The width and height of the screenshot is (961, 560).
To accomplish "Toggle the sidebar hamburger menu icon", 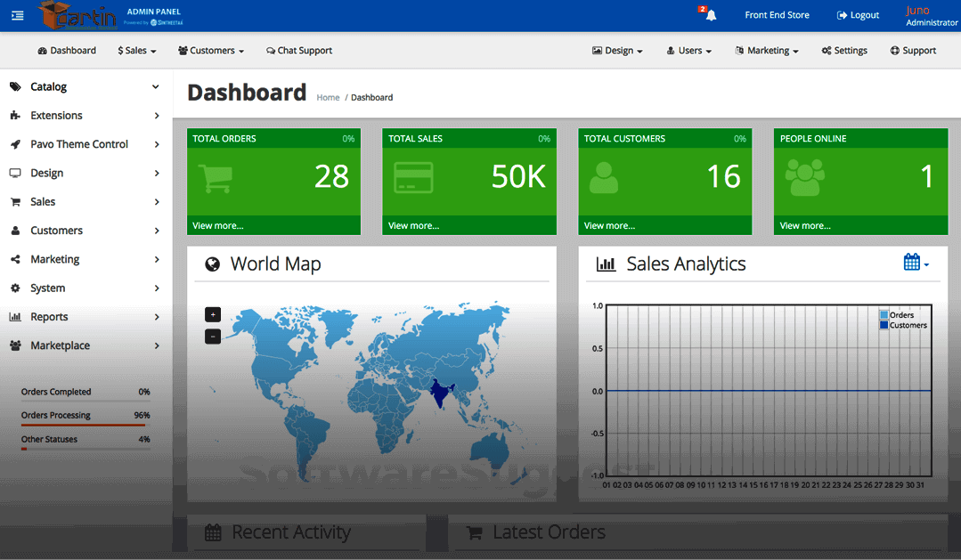I will click(18, 15).
